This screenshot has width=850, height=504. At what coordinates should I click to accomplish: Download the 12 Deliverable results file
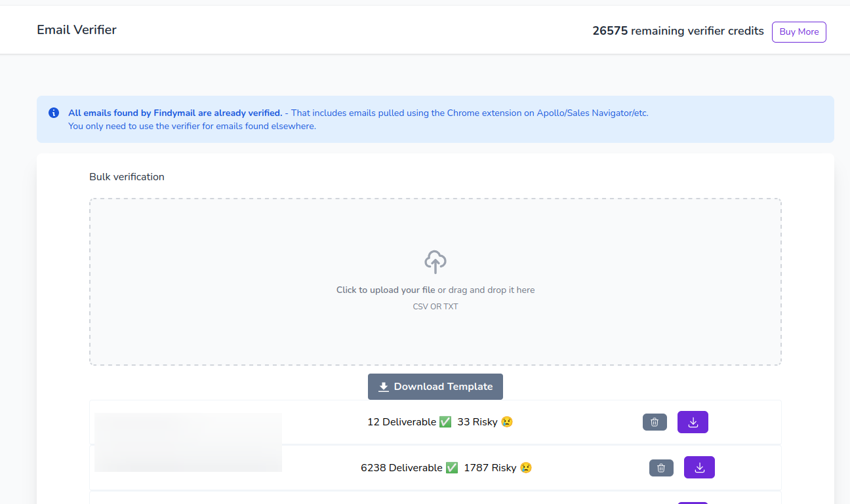point(693,422)
